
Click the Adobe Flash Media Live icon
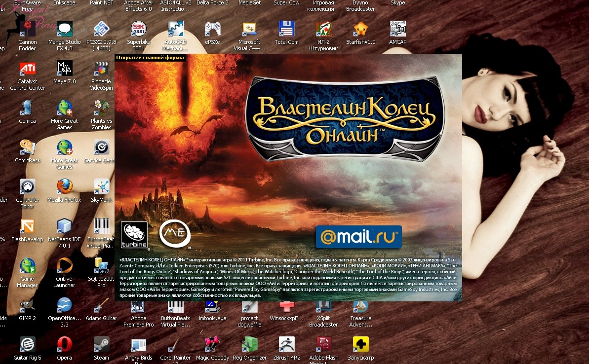coord(323,344)
